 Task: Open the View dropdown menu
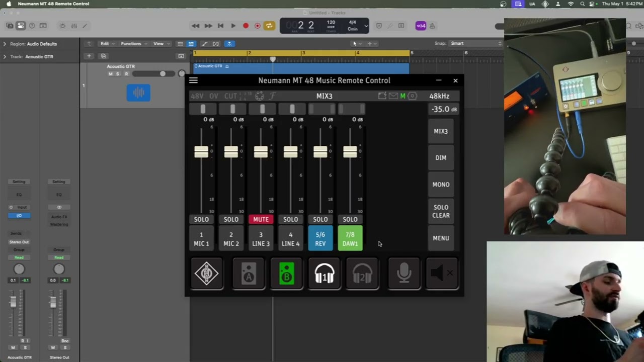161,44
